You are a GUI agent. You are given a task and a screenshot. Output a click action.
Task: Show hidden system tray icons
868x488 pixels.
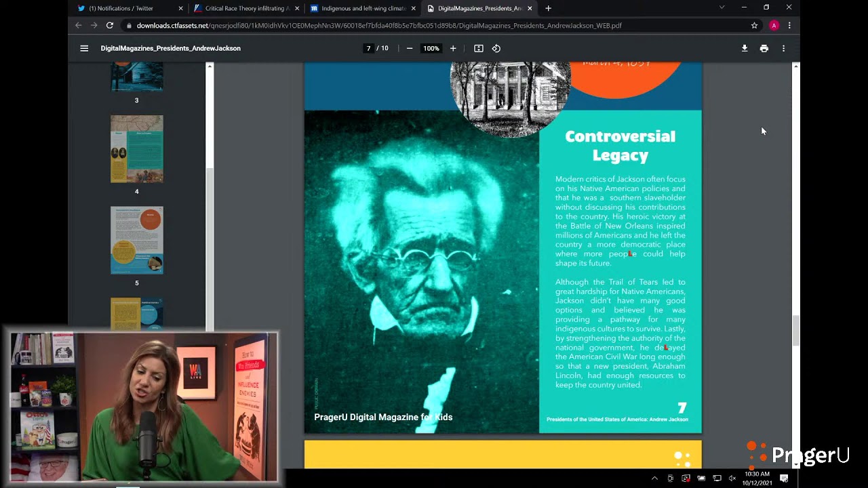click(x=654, y=478)
